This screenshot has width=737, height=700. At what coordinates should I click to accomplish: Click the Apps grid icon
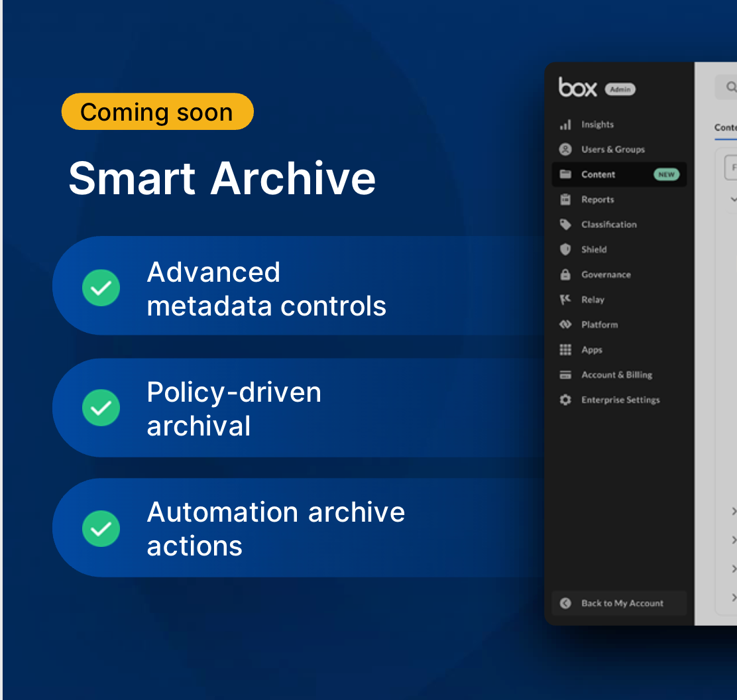565,349
